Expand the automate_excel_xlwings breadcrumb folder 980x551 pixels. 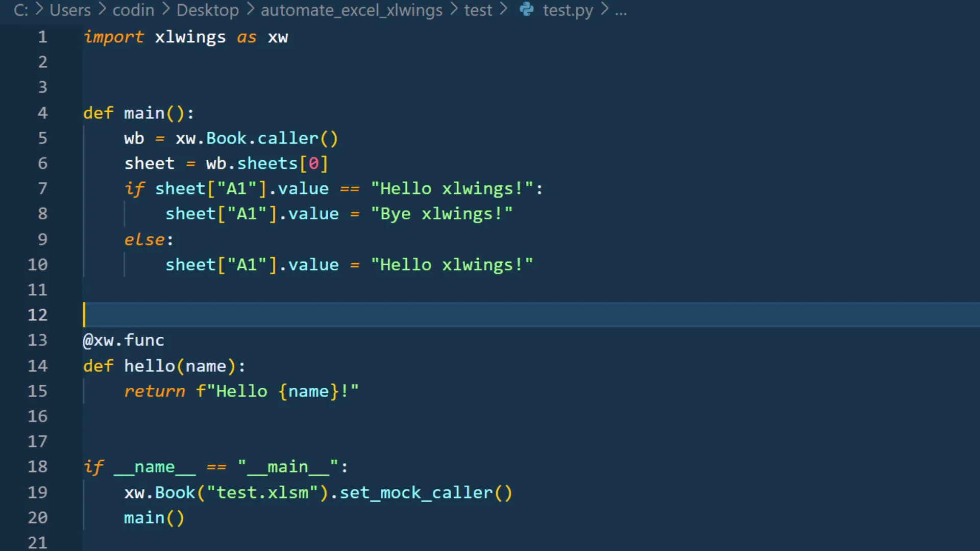pyautogui.click(x=351, y=10)
